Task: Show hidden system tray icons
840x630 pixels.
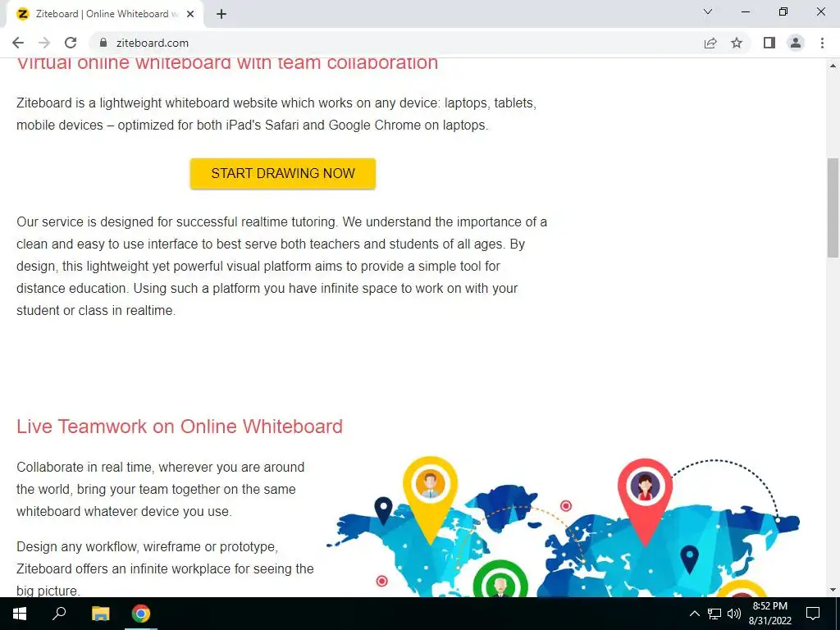Action: (x=694, y=614)
